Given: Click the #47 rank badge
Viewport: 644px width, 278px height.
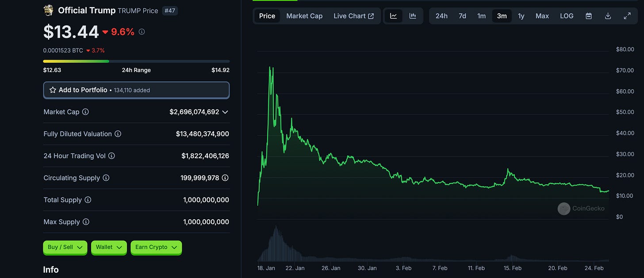Looking at the screenshot, I should pos(170,11).
